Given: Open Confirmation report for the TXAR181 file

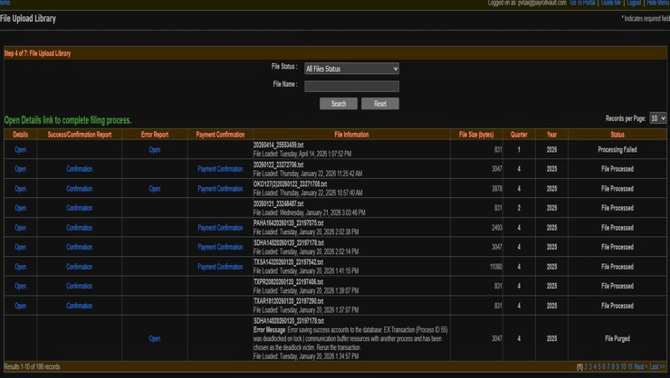Looking at the screenshot, I should [79, 305].
